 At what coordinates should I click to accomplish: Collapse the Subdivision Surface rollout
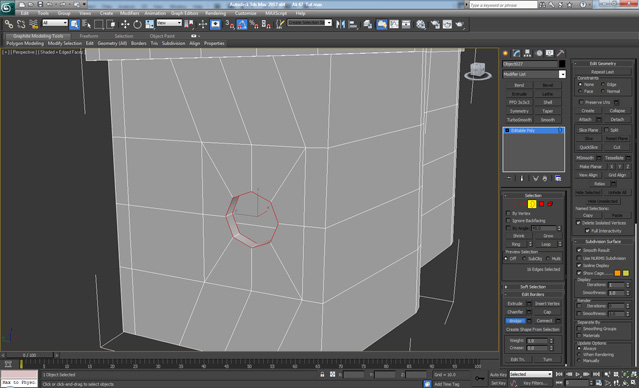tap(603, 241)
